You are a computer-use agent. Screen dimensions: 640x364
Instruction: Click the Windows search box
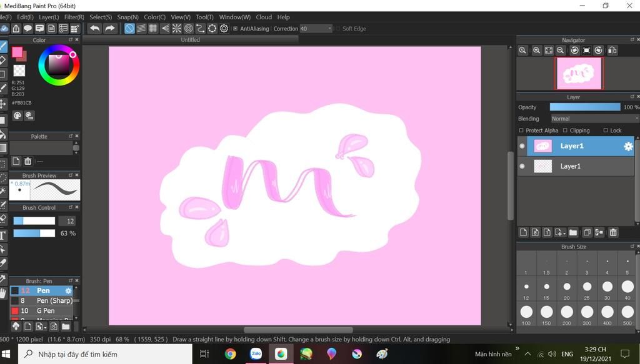[x=105, y=354]
